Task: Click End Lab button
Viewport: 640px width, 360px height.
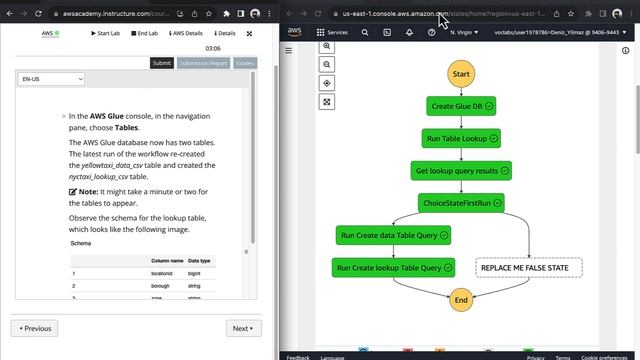Action: pyautogui.click(x=144, y=33)
